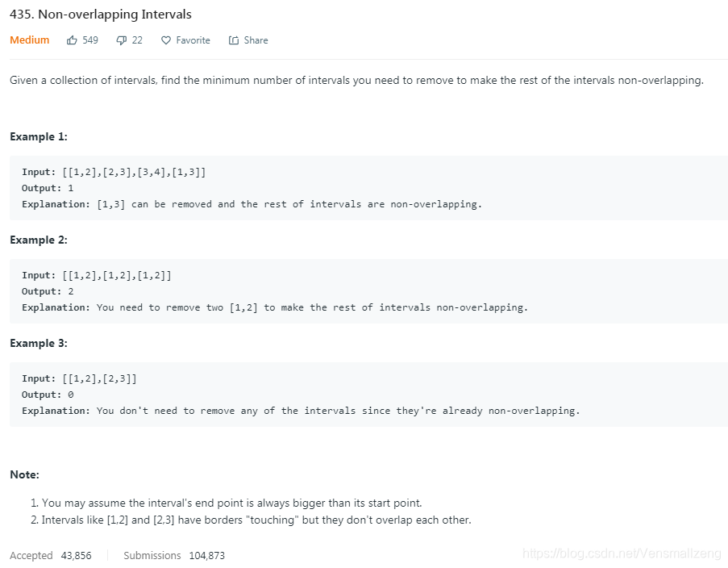Open the blog.csdn.net watermark link
The width and height of the screenshot is (728, 568).
[x=621, y=554]
